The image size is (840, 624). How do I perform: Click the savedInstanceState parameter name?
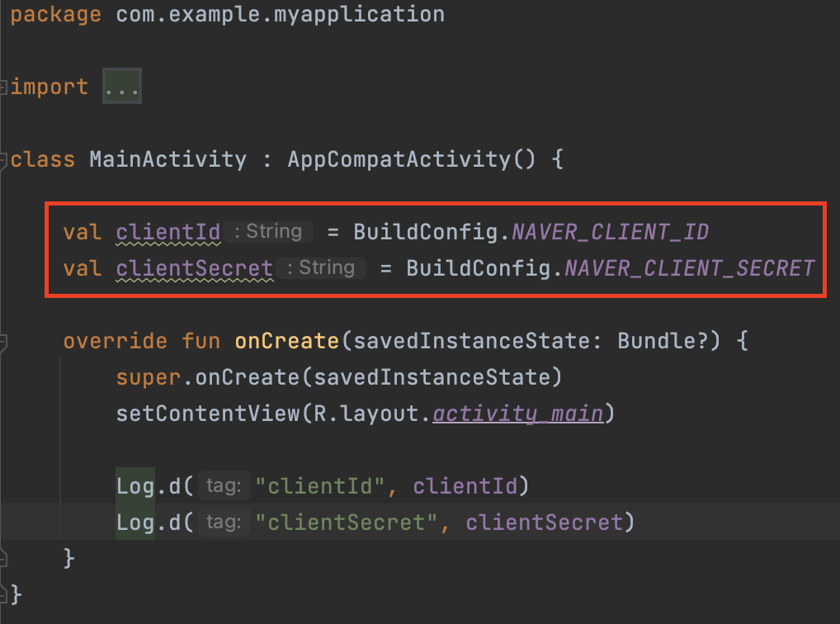471,341
